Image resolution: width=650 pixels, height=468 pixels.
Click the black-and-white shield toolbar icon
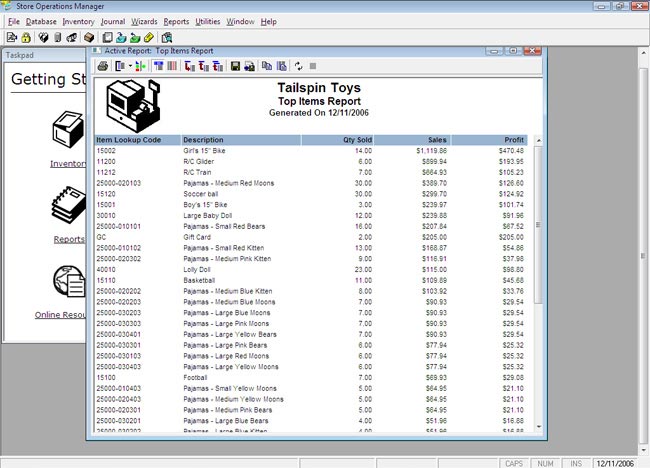point(43,38)
